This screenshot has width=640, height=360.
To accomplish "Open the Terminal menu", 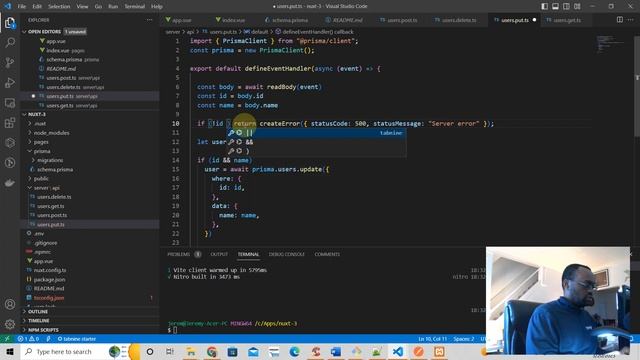I will 134,6.
